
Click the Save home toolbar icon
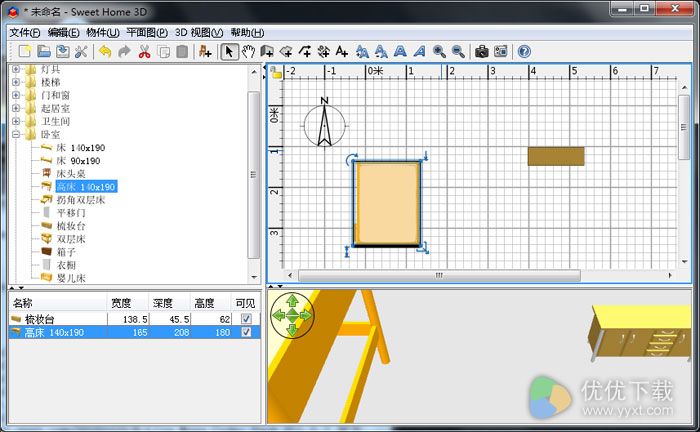click(x=62, y=52)
